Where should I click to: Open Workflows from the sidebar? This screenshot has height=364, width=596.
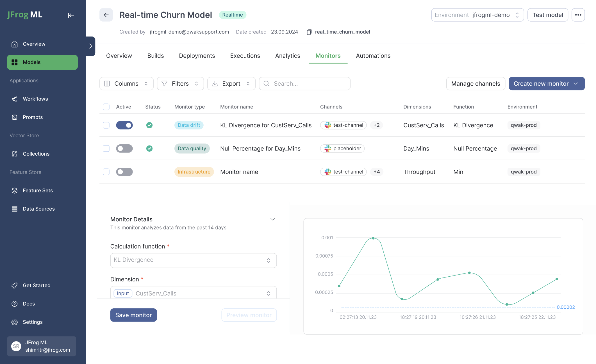click(x=35, y=99)
